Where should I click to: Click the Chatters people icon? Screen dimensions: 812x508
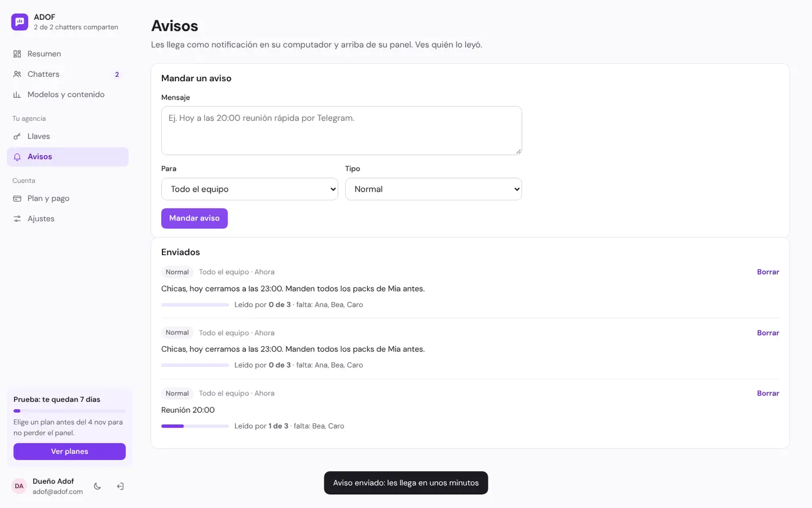tap(17, 74)
